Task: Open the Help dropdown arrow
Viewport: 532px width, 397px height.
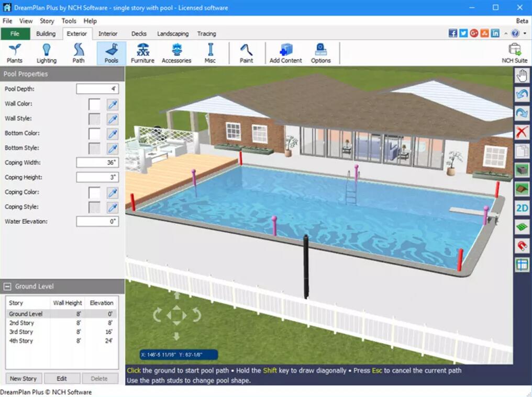Action: tap(524, 33)
